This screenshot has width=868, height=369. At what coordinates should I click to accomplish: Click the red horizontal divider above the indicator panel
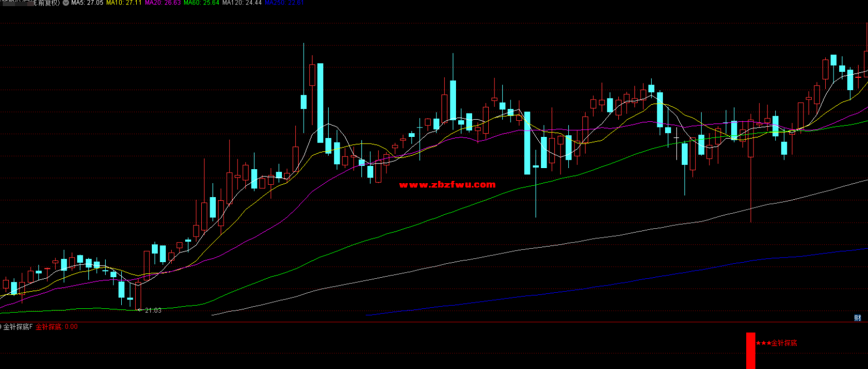(x=434, y=322)
